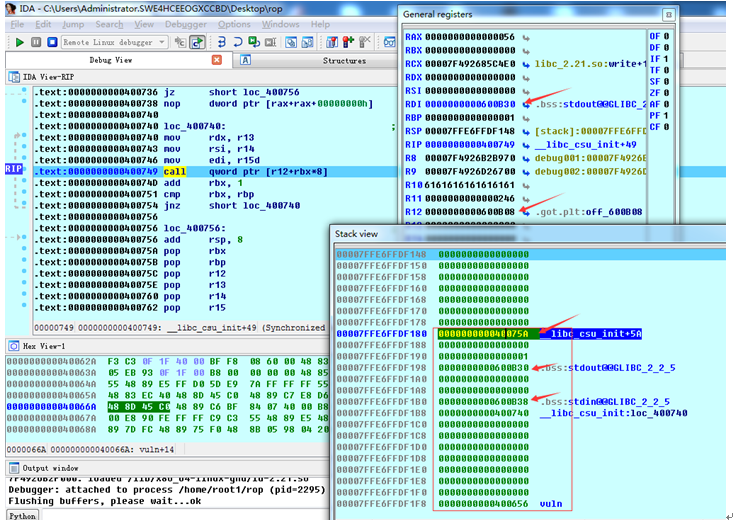The height and width of the screenshot is (520, 735).
Task: Click the Python button in the output window
Action: pos(21,513)
